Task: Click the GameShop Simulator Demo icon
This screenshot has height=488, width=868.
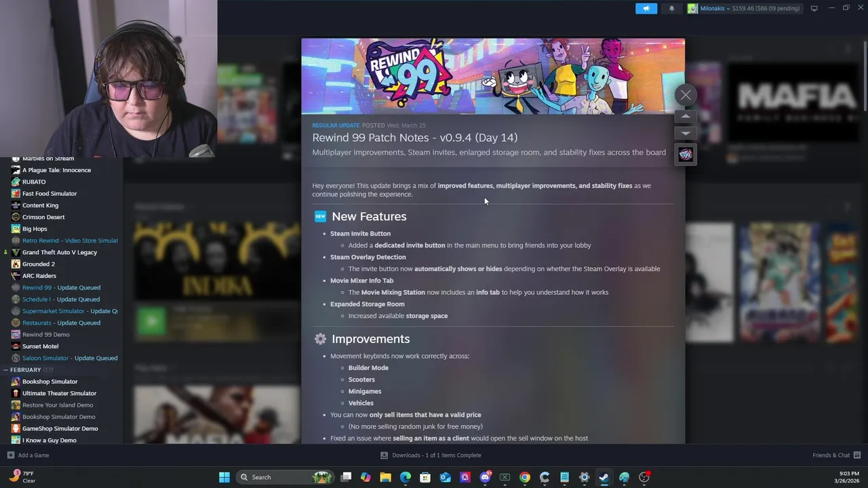Action: 16,428
